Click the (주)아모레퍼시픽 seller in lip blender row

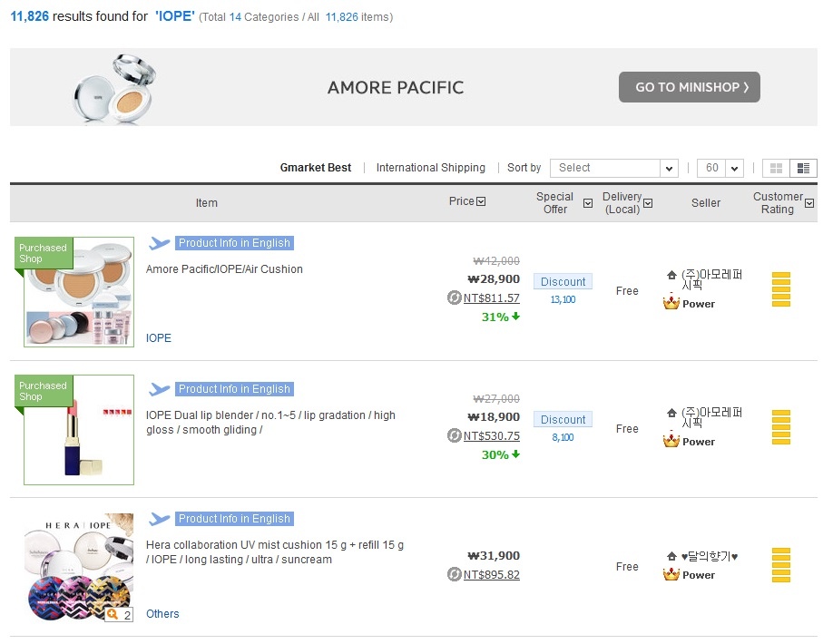point(711,417)
